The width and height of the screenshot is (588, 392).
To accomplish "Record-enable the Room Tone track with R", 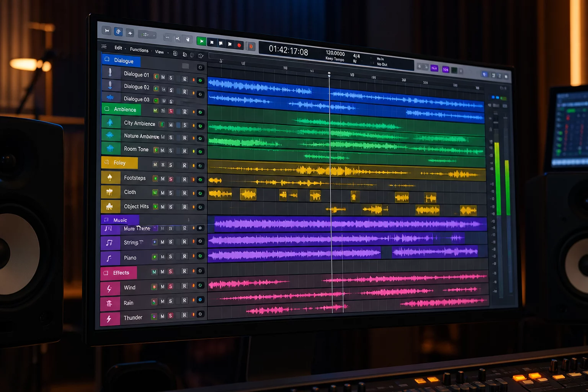I will (185, 151).
